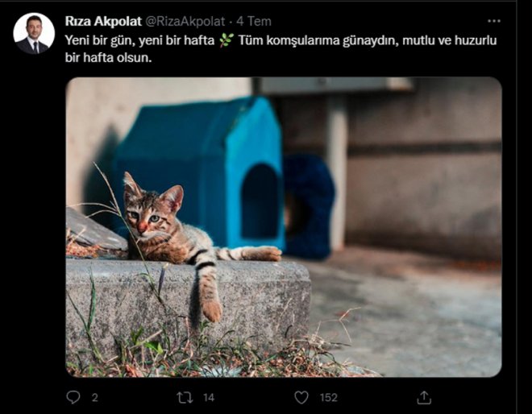Click the reply count 2
This screenshot has width=532, height=414.
click(x=95, y=397)
